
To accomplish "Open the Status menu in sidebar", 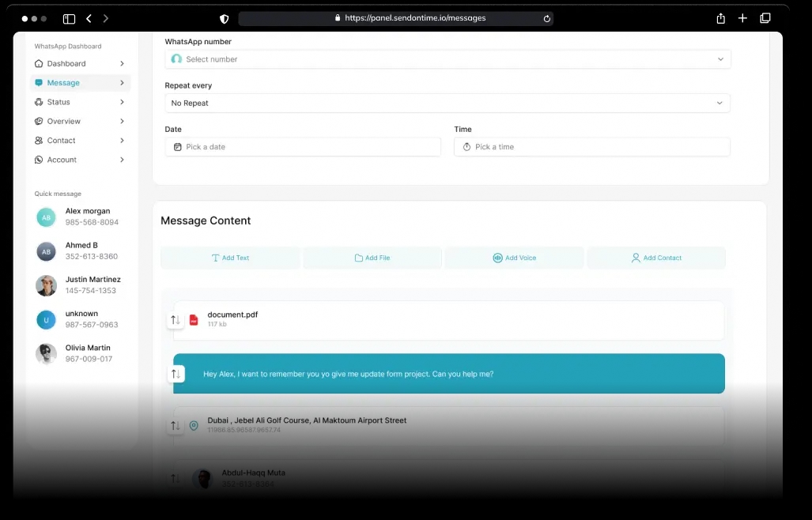I will point(59,102).
